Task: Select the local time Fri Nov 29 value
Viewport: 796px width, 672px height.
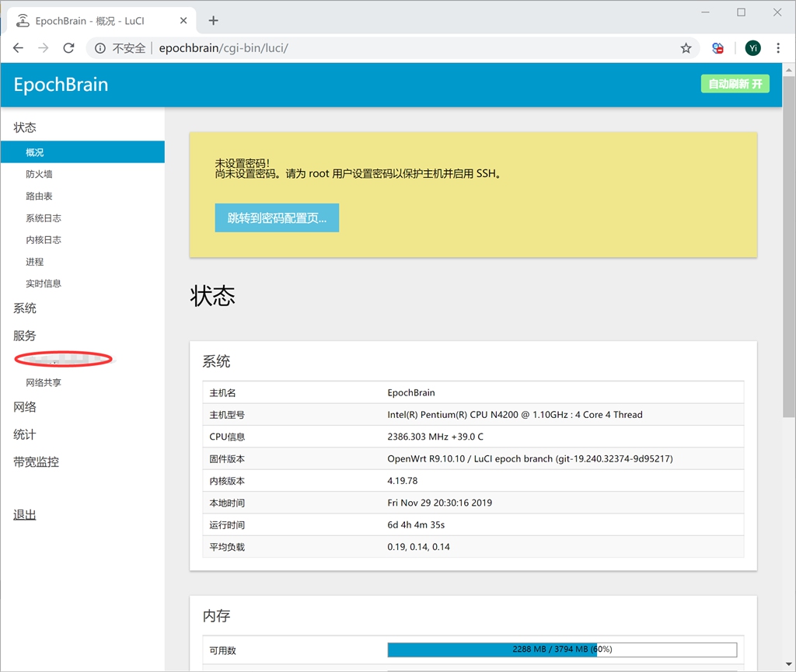Action: click(x=440, y=503)
